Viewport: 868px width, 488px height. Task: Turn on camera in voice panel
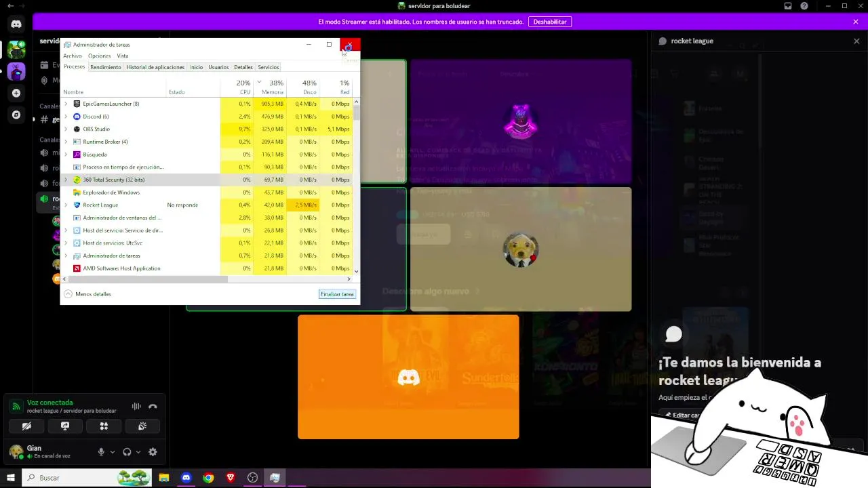tap(26, 426)
